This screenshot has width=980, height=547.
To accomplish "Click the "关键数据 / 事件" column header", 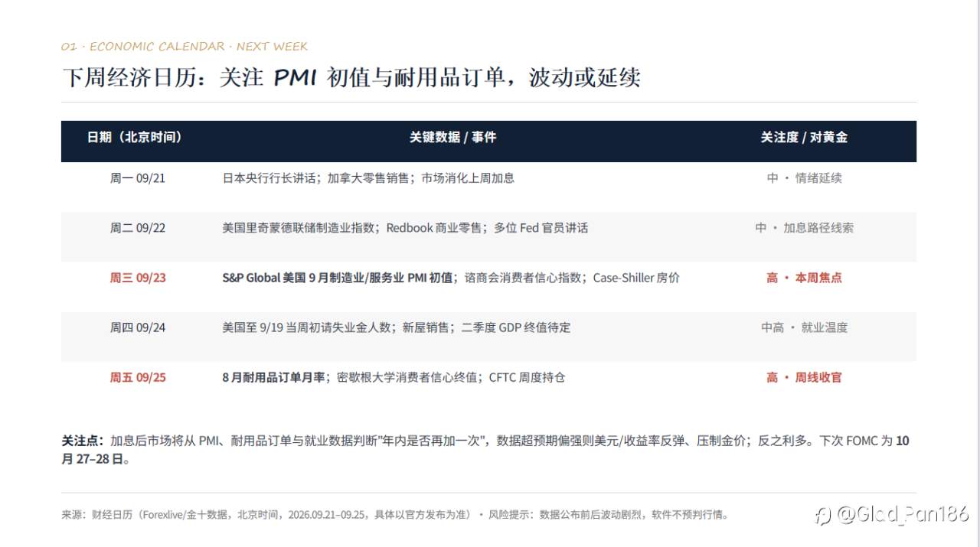I will (452, 137).
